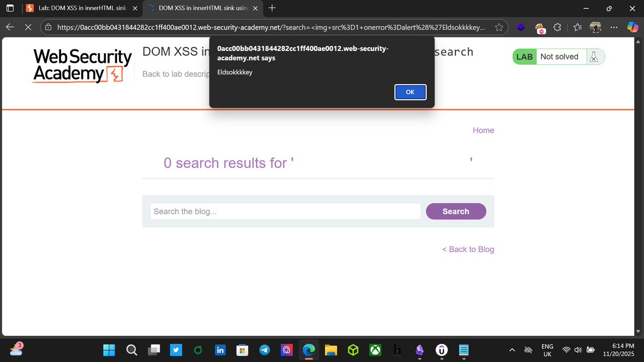644x362 pixels.
Task: Open Obsidian from the taskbar
Action: click(420, 350)
